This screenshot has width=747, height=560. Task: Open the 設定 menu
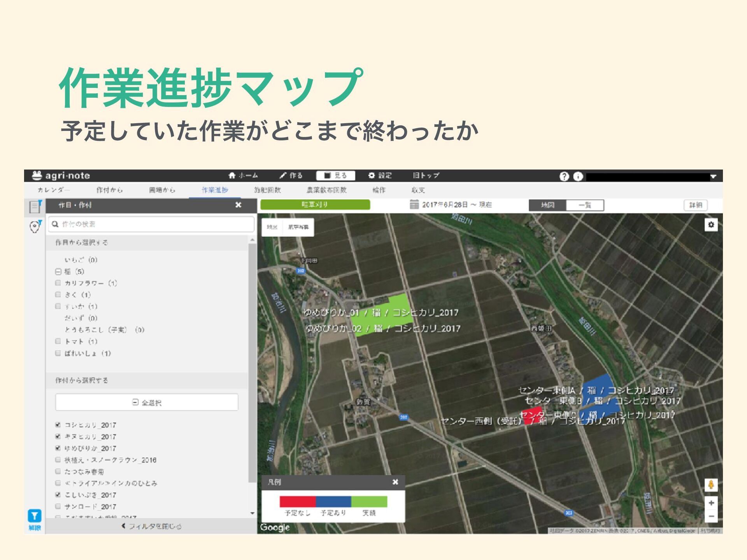(x=380, y=175)
